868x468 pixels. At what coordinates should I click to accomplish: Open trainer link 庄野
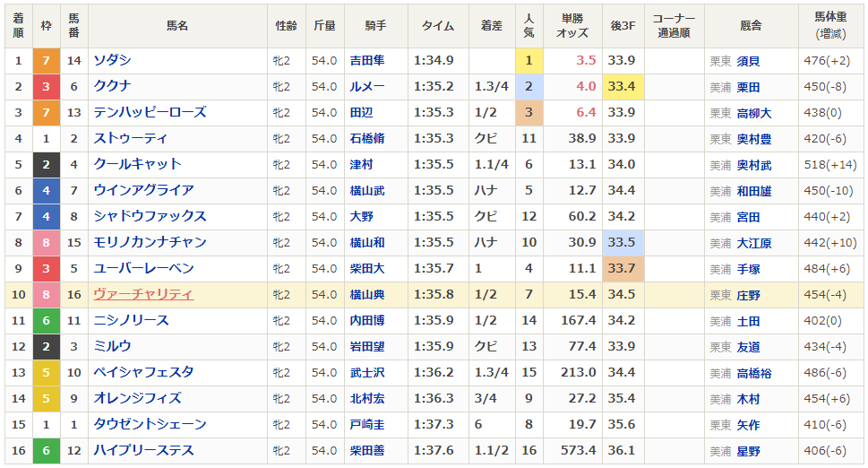[x=749, y=296]
